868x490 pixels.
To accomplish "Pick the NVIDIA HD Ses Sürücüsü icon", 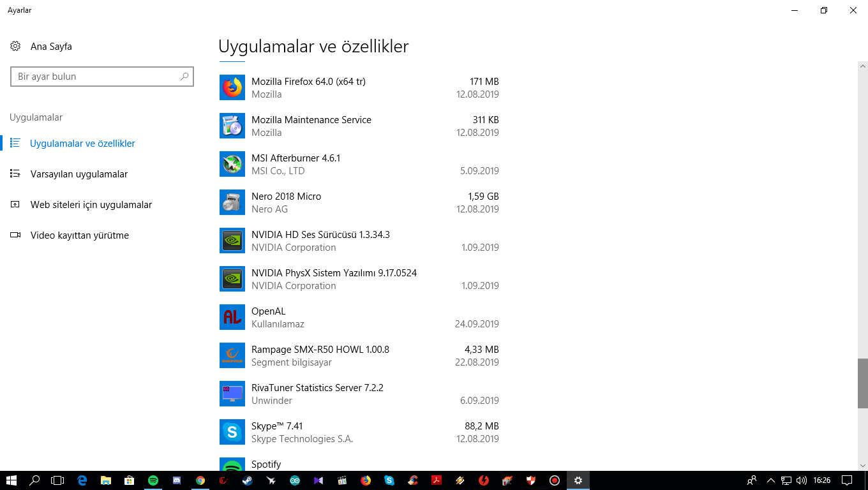I will click(x=232, y=241).
